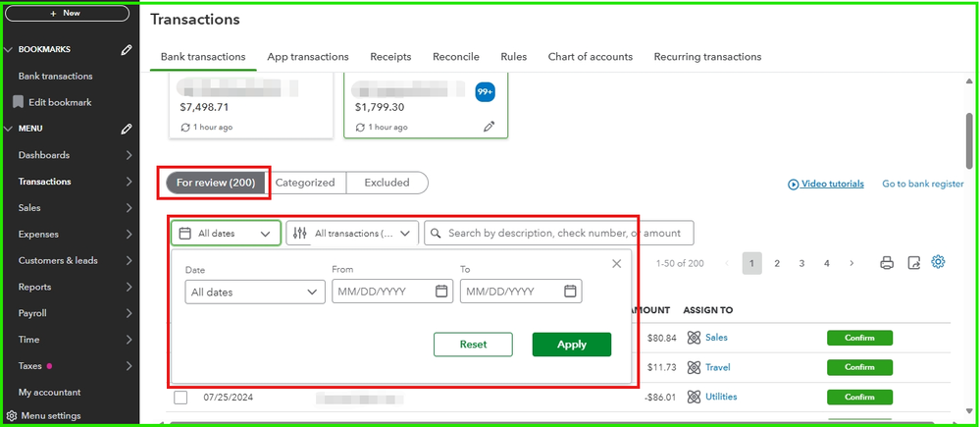The width and height of the screenshot is (980, 427).
Task: Open the Reconcile tab
Action: [455, 57]
